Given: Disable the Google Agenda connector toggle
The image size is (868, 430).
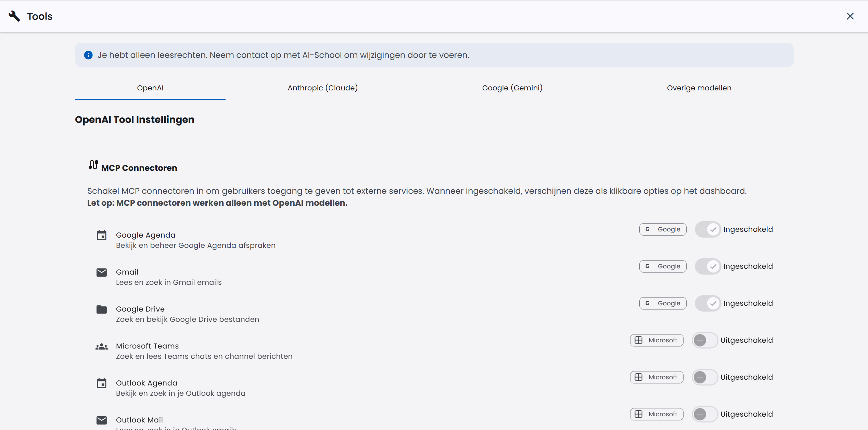Looking at the screenshot, I should pyautogui.click(x=707, y=229).
